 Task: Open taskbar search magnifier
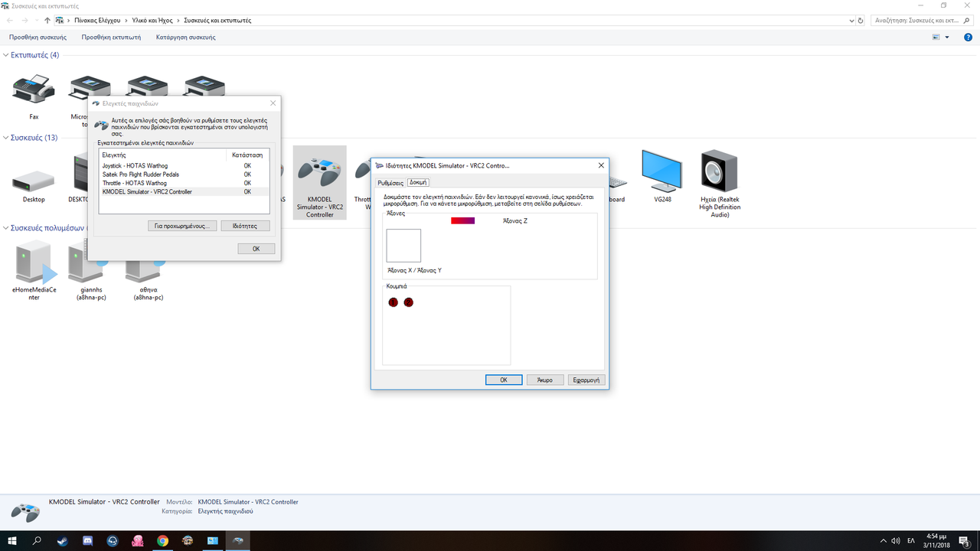[38, 540]
